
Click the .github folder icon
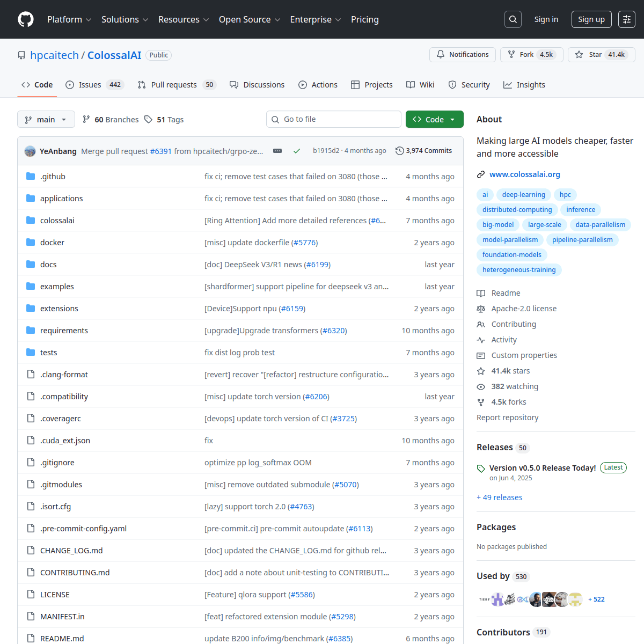31,176
